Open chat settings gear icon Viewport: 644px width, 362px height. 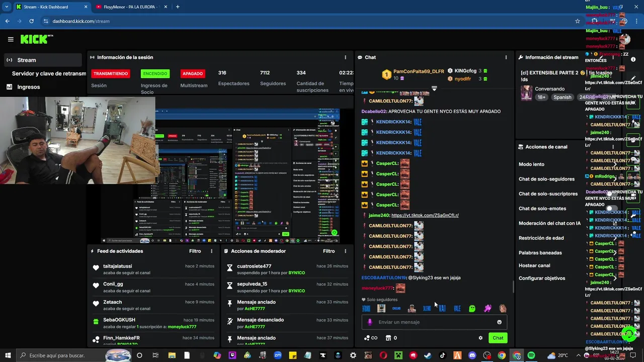[480, 338]
